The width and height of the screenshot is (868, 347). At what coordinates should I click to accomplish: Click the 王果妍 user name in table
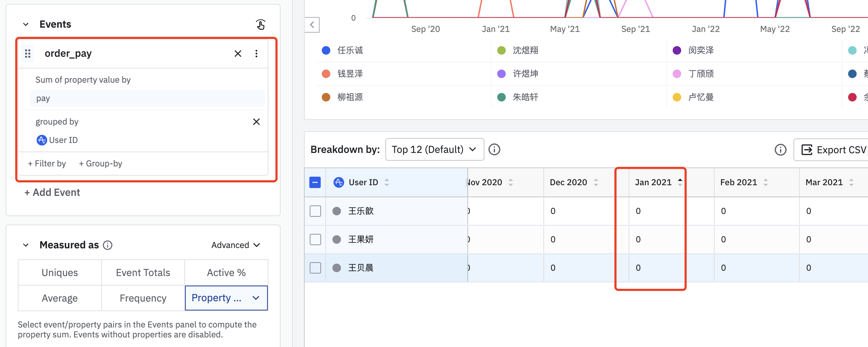(x=361, y=239)
